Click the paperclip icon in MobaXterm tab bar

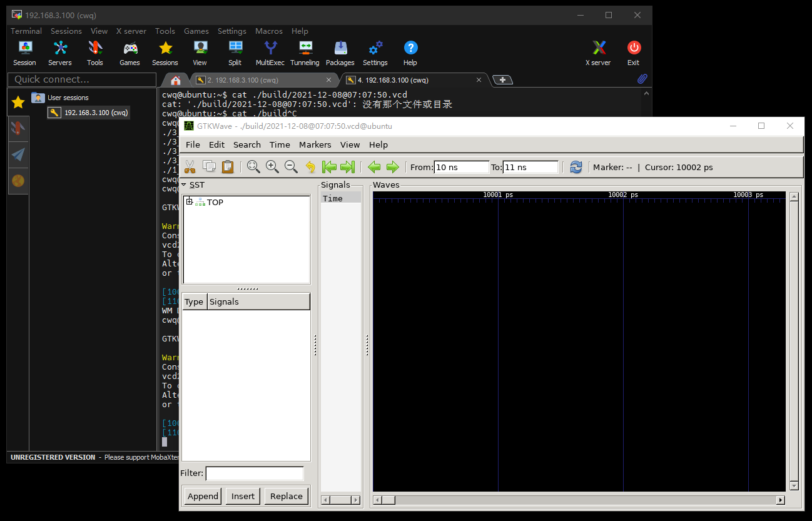tap(642, 79)
